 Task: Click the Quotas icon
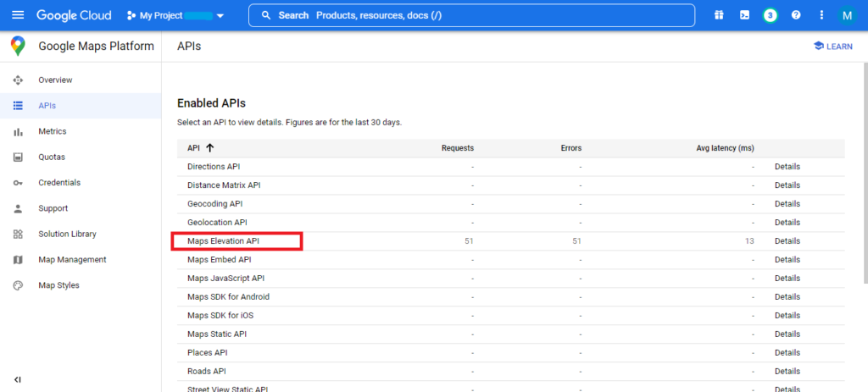click(18, 157)
